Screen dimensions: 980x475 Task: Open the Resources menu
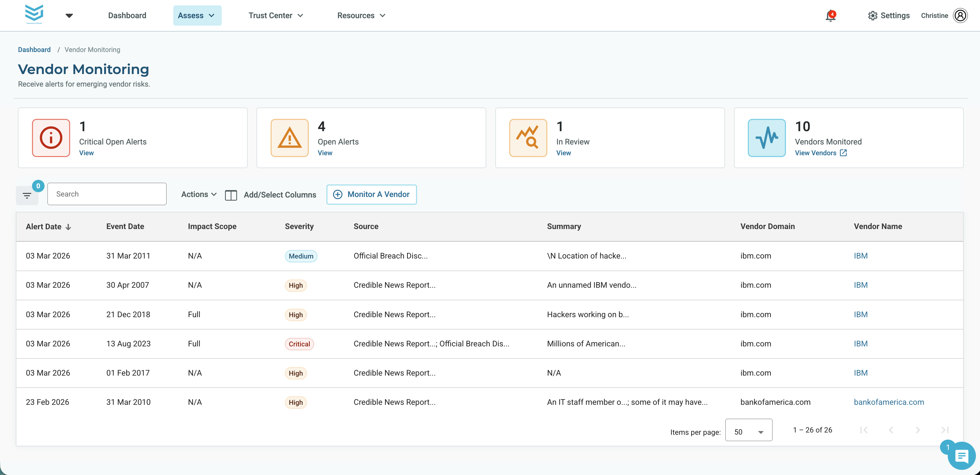361,16
